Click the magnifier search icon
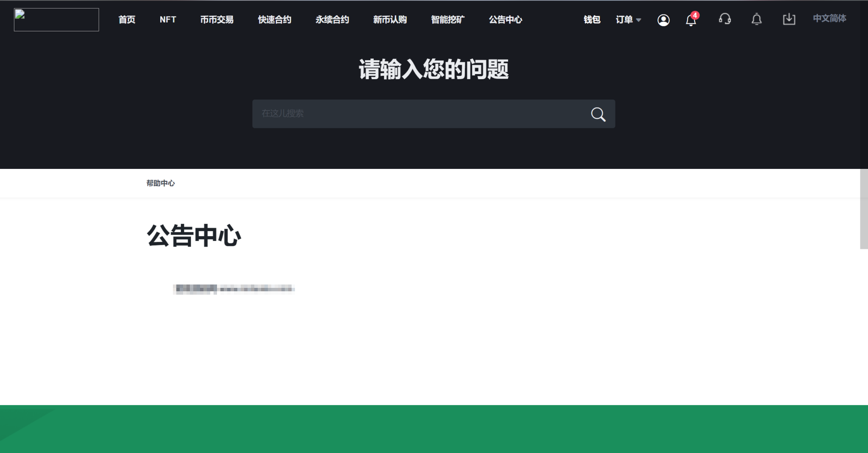Screen dimensions: 868x453 [598, 114]
